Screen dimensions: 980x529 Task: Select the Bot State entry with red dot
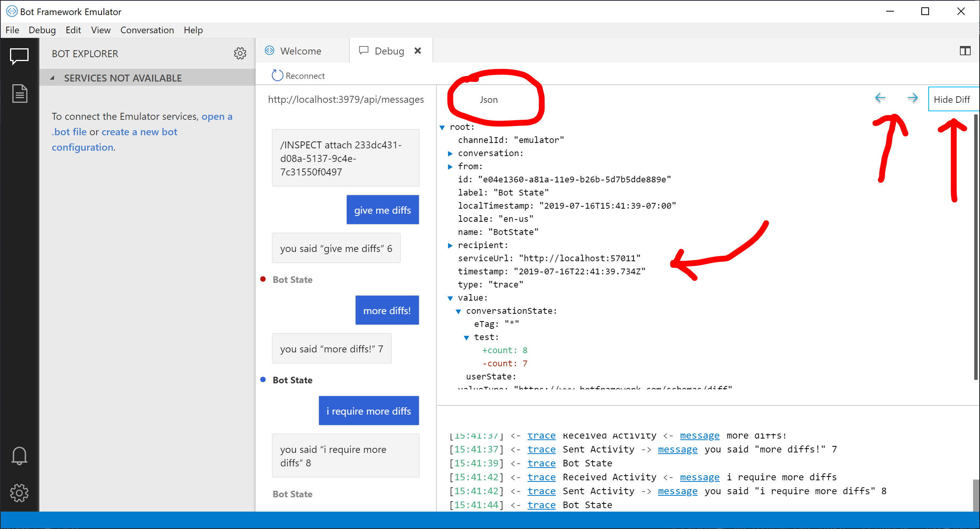[292, 279]
